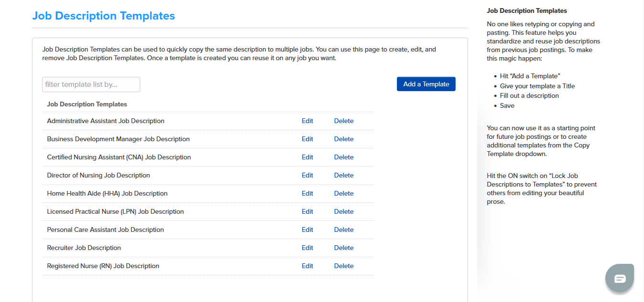The height and width of the screenshot is (302, 644).
Task: Click the Add a Template button
Action: pyautogui.click(x=426, y=84)
